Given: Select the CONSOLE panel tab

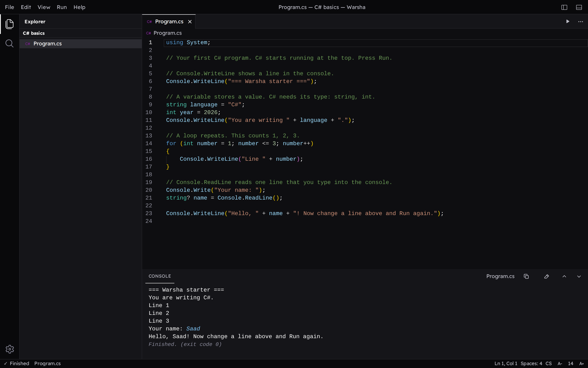Looking at the screenshot, I should click(x=160, y=276).
